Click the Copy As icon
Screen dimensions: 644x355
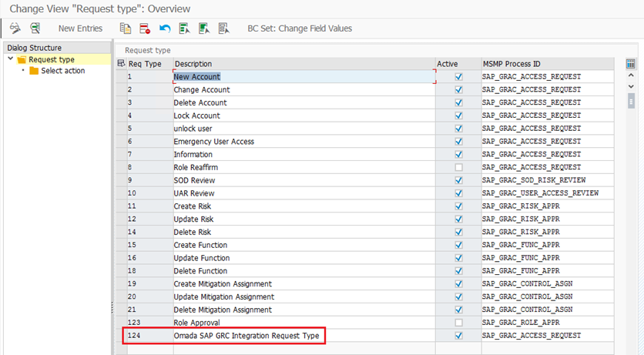click(x=126, y=28)
